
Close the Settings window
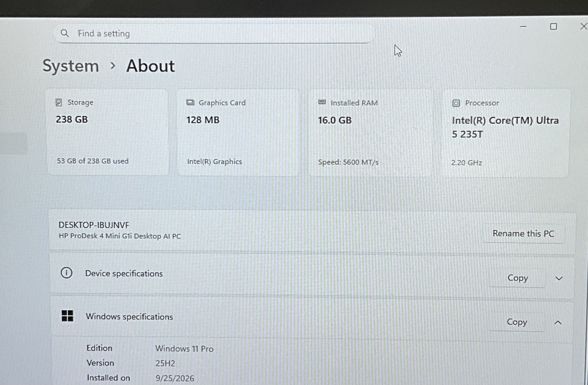point(584,26)
